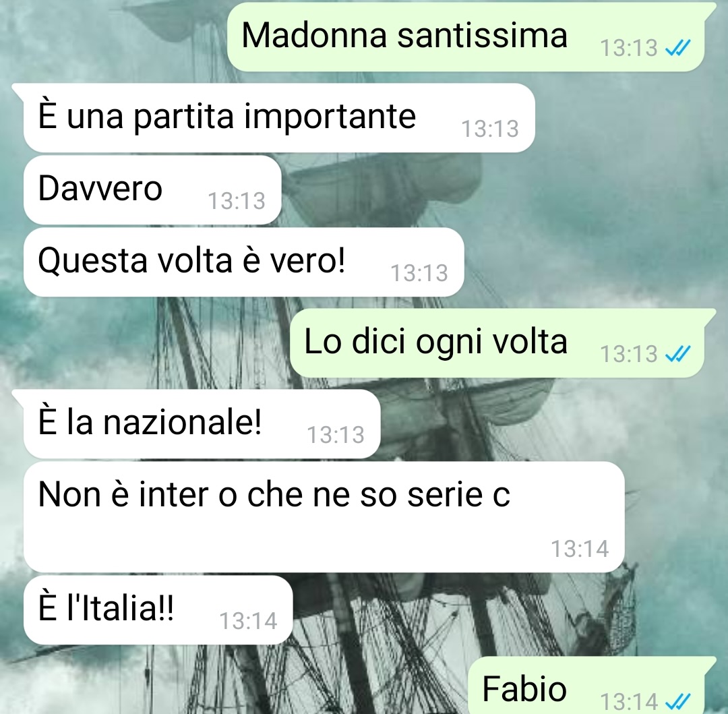Tap the 13:14 timestamp next to È l'Italia!!
This screenshot has height=714, width=728.
pyautogui.click(x=248, y=621)
